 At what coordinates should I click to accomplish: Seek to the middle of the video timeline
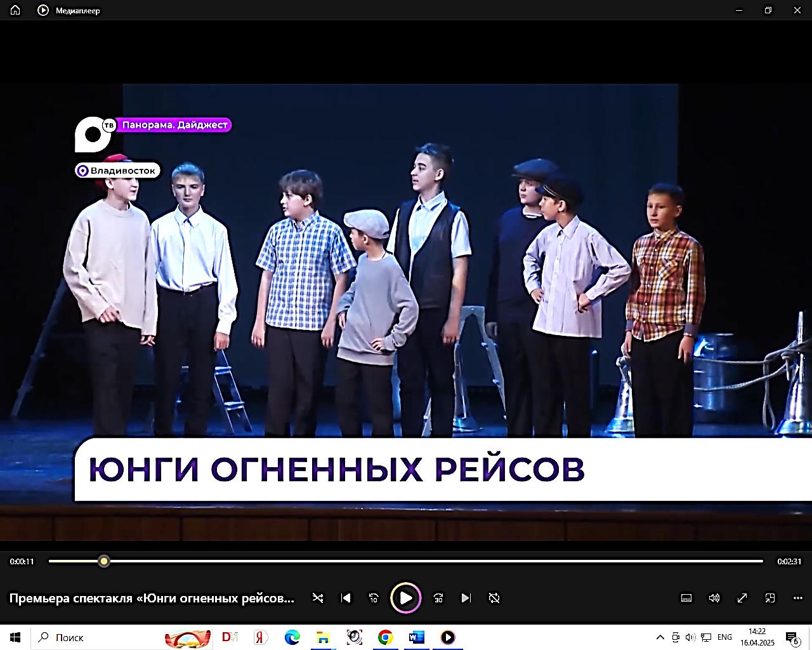[x=406, y=561]
